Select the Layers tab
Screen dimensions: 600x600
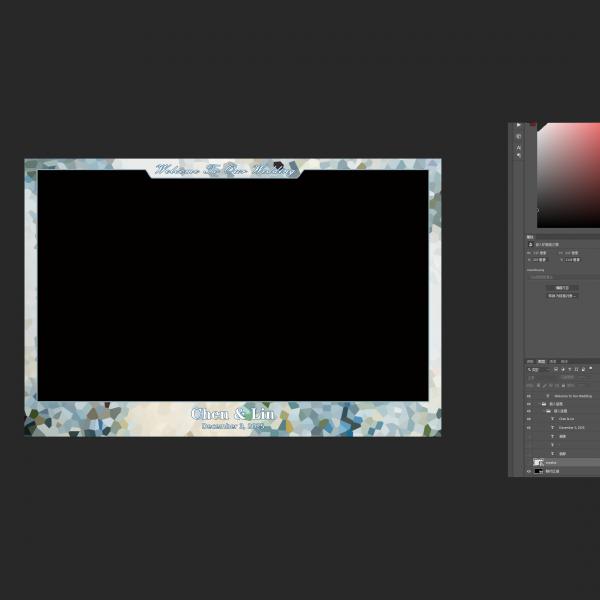click(x=542, y=361)
